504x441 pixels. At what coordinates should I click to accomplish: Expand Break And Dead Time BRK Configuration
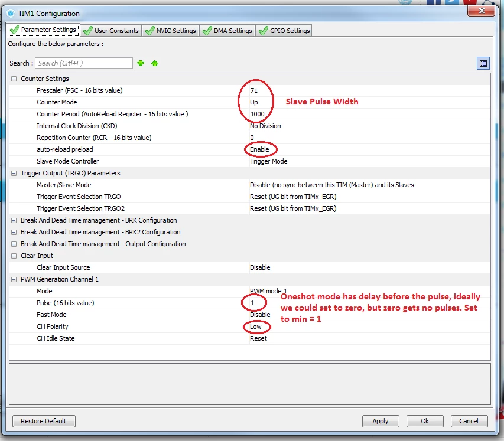tap(14, 220)
